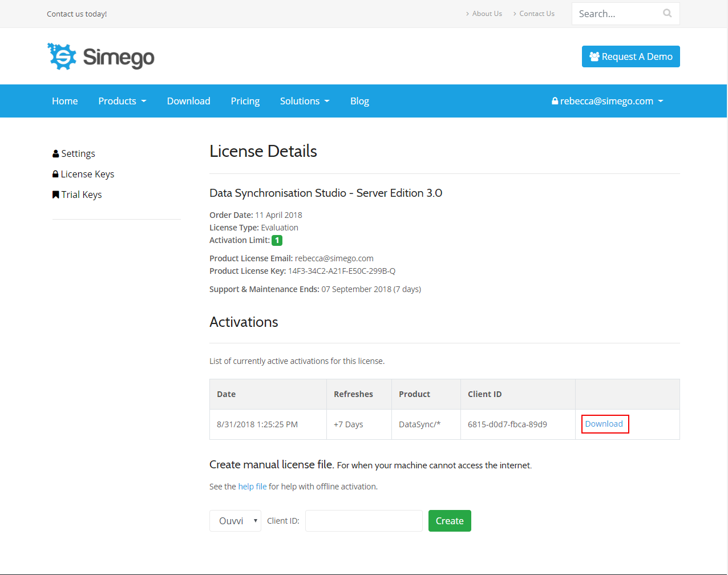The image size is (728, 575).
Task: Open the Download nav item
Action: [x=189, y=101]
